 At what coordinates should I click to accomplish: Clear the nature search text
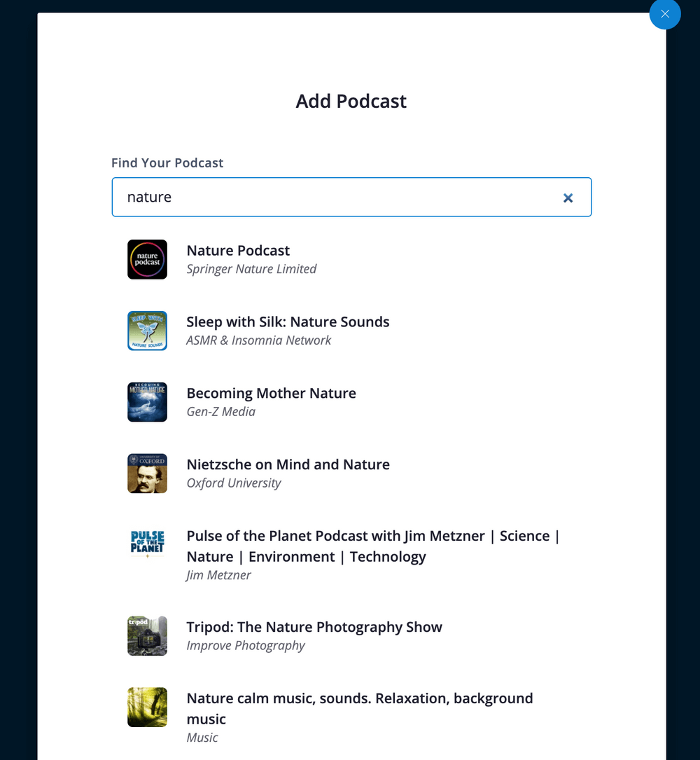(x=568, y=198)
